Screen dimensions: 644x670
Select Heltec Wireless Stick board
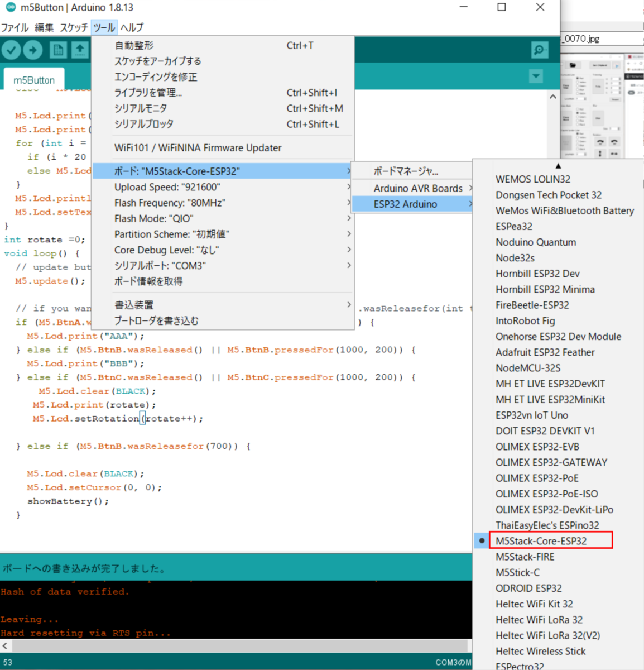558,651
